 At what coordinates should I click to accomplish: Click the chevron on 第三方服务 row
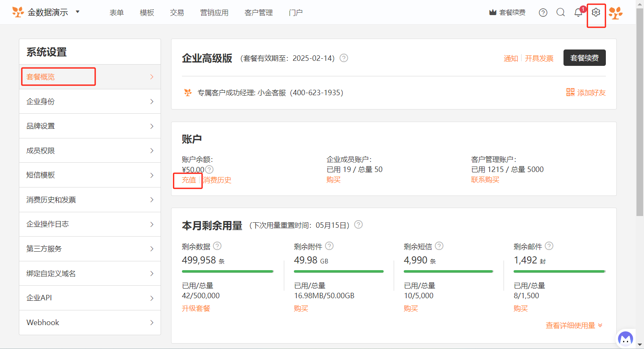pyautogui.click(x=152, y=249)
